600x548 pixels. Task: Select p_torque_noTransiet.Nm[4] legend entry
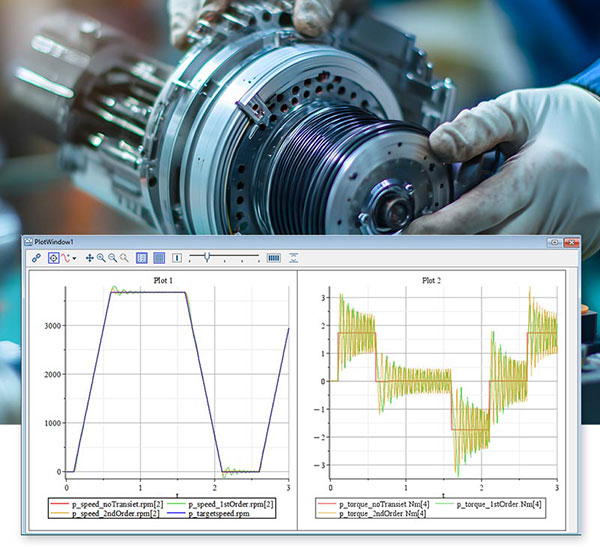[x=373, y=504]
